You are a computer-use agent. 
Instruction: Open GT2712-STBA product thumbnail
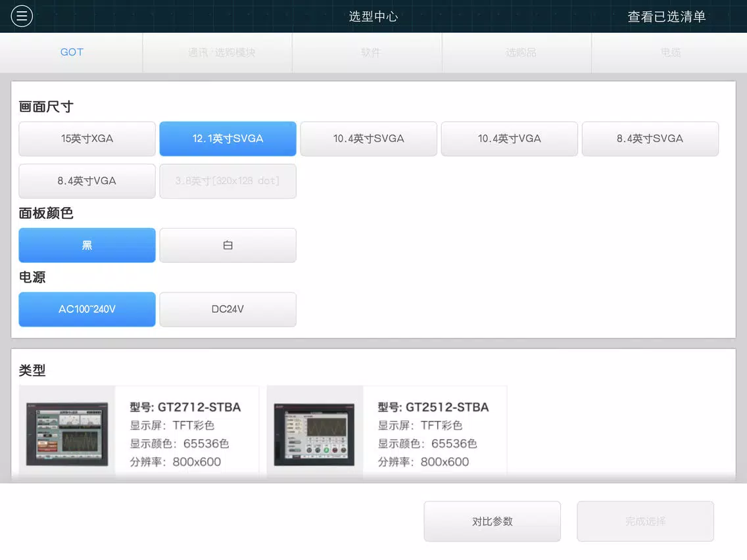[x=67, y=434]
